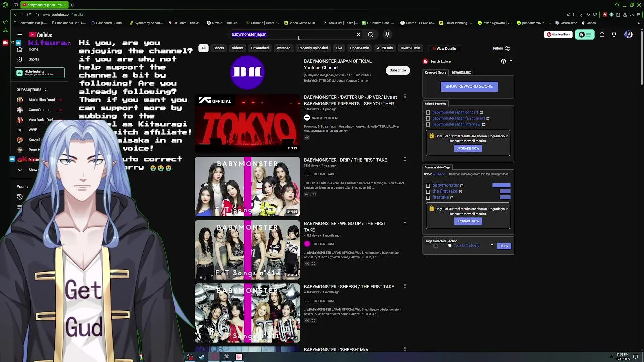Open babymonster japan fan concert external icon
The image size is (644, 362).
click(x=488, y=118)
